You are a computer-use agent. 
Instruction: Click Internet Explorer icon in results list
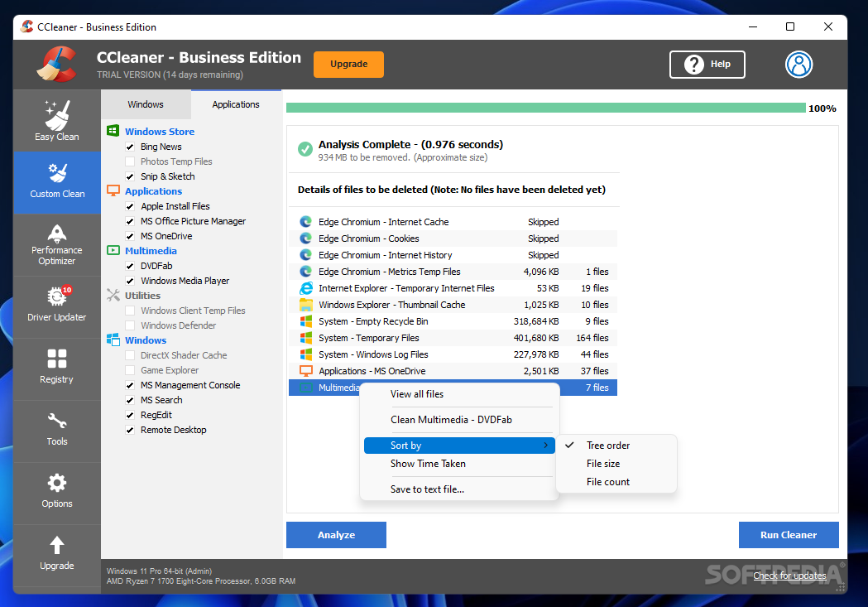(305, 288)
